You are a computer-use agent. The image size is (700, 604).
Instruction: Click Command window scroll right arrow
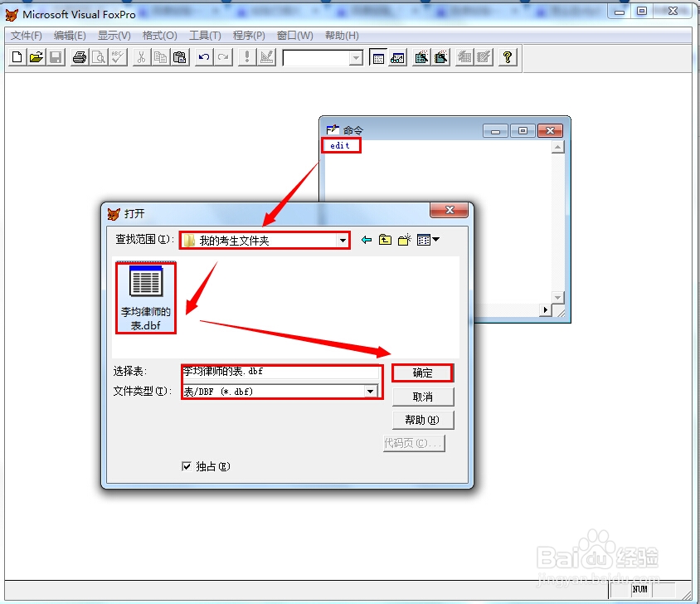(545, 309)
